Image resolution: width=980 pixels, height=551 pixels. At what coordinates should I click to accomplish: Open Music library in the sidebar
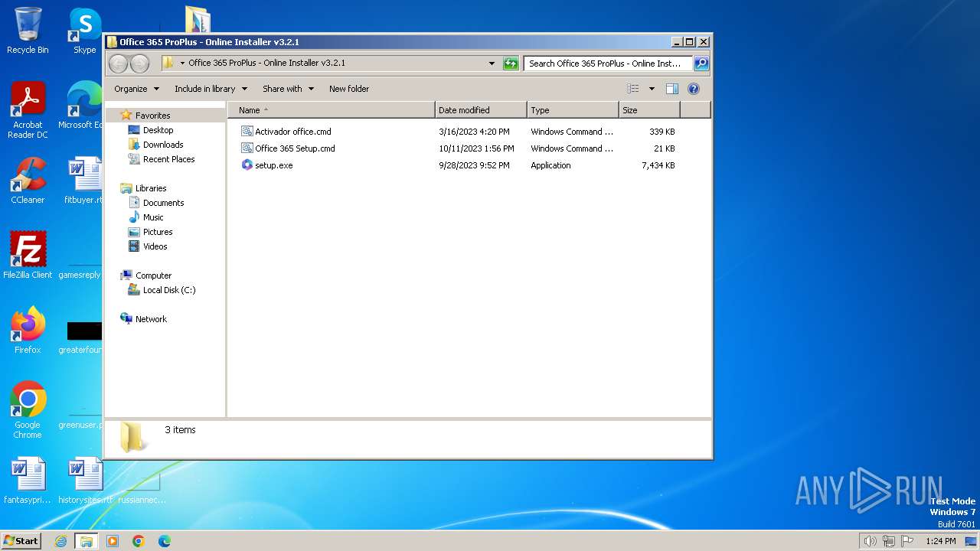pos(153,217)
